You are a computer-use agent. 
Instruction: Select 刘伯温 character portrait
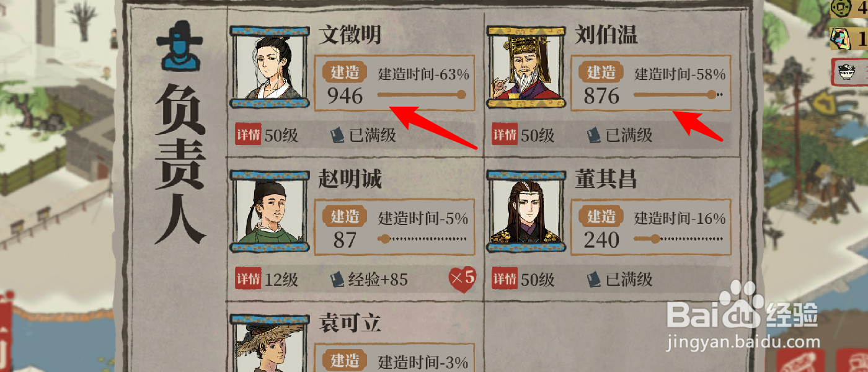pyautogui.click(x=526, y=67)
